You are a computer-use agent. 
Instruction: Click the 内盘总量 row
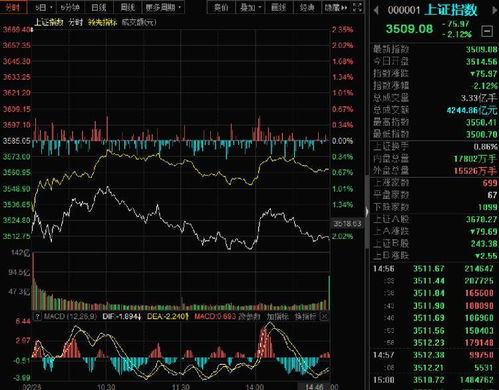click(435, 159)
